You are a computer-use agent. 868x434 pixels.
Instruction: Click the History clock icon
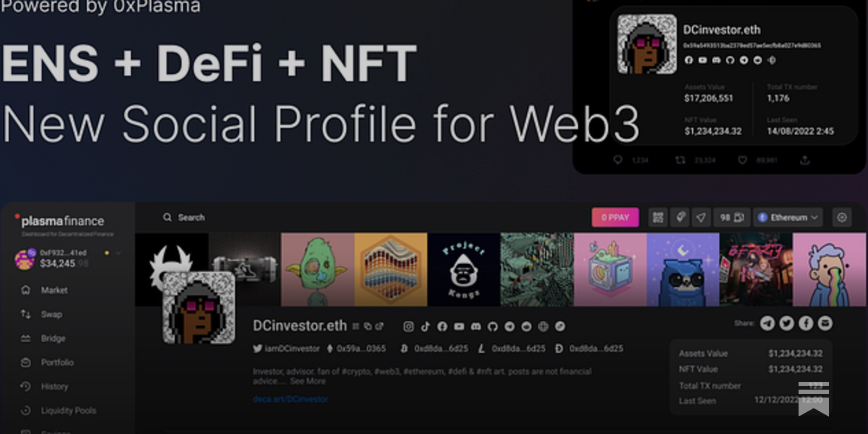click(25, 386)
